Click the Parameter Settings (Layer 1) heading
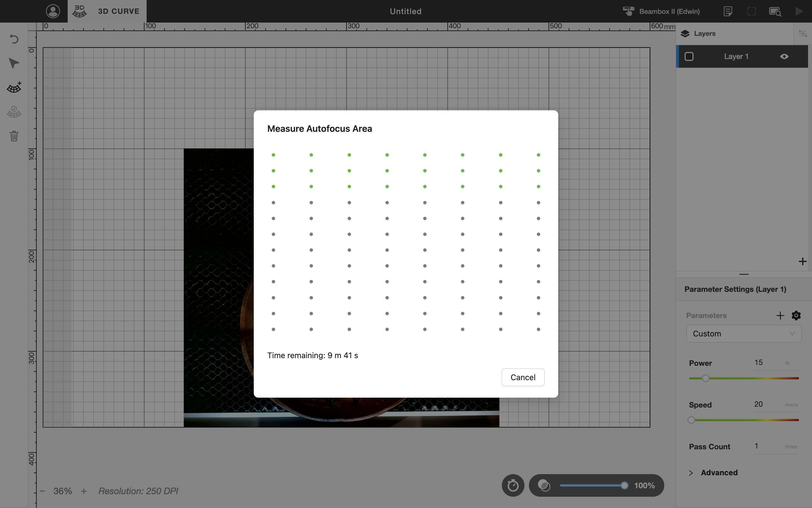Screen dimensions: 812x508 (x=735, y=289)
